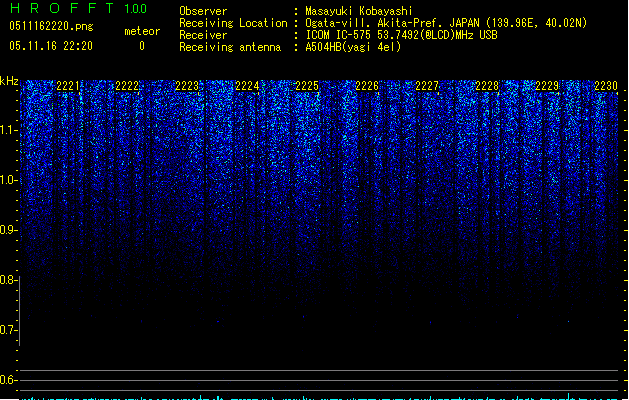
Task: Click the Ogata-vill. Akita-Pref. JAPAN location text
Action: 446,23
